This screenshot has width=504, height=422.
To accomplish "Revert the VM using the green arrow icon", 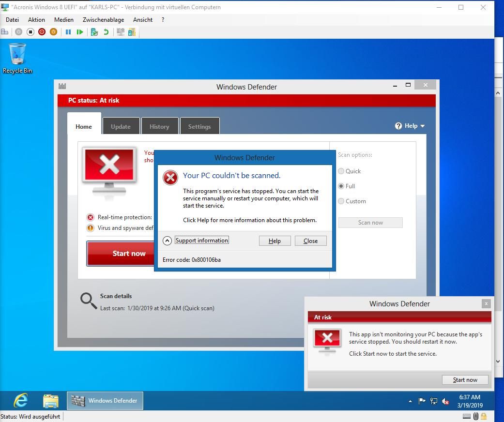I will point(106,32).
